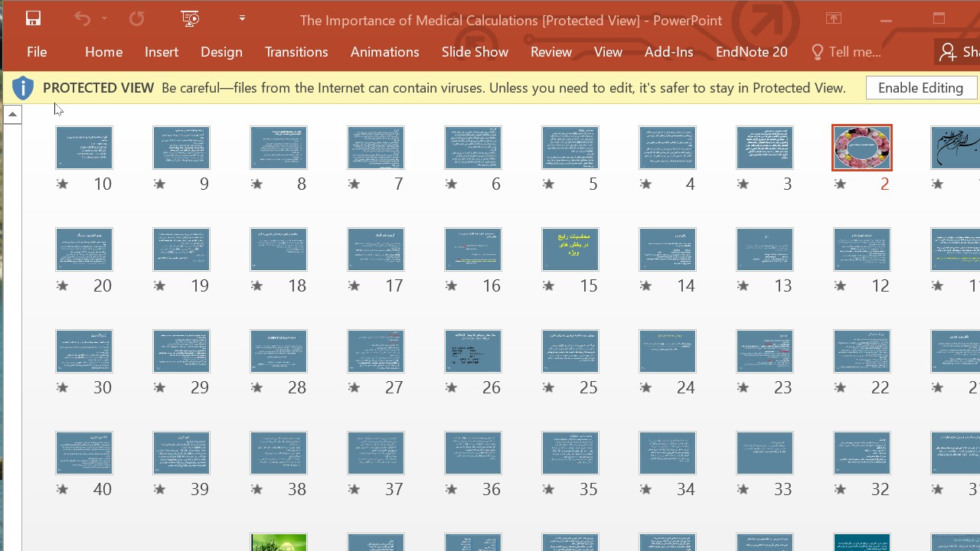Viewport: 980px width, 551px height.
Task: Click transition star icon under slide 3
Action: pyautogui.click(x=743, y=184)
